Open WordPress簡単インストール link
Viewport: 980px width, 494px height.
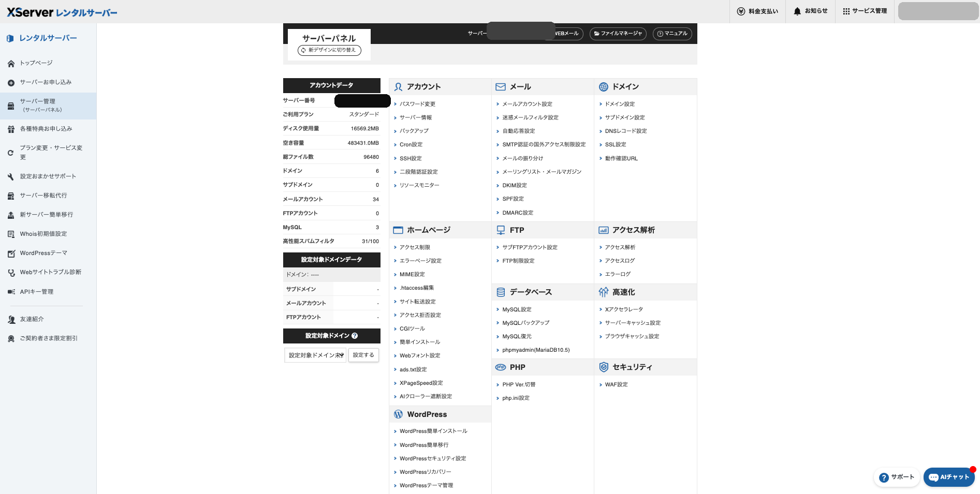tap(433, 431)
